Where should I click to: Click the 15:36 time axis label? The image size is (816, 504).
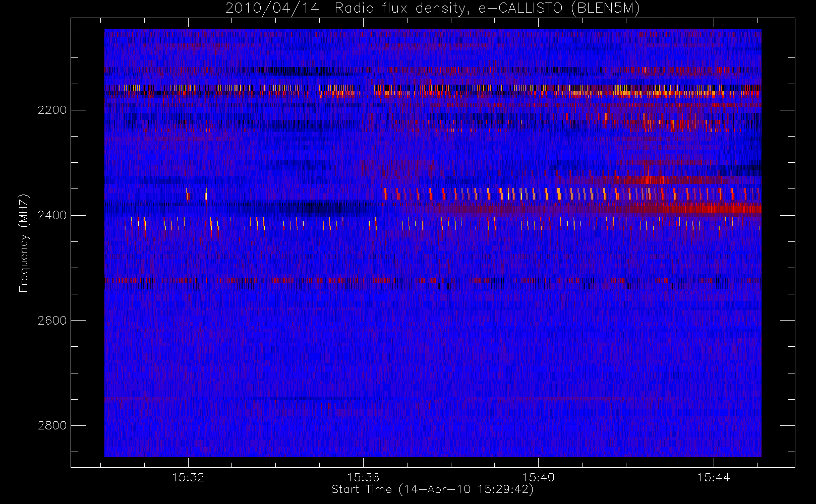(x=363, y=477)
